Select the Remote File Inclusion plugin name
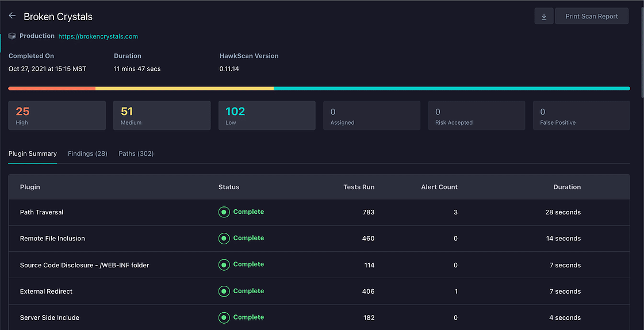Screen dimensions: 644x330 52,239
